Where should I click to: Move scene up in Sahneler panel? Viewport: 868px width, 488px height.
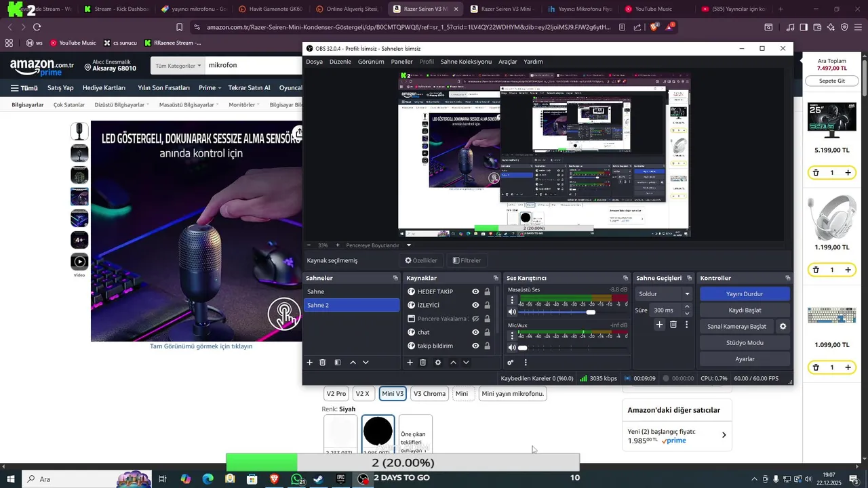point(353,363)
